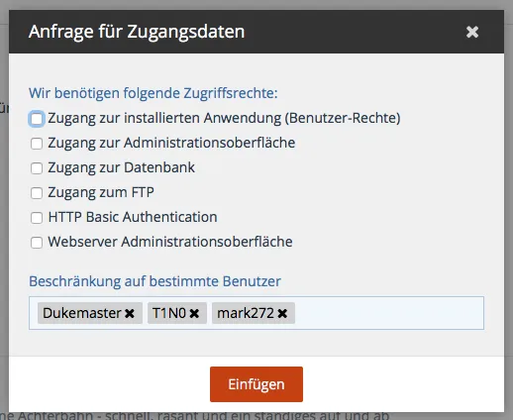Remove the Dukemaster user tag
Viewport: 513px width, 420px height.
click(130, 313)
